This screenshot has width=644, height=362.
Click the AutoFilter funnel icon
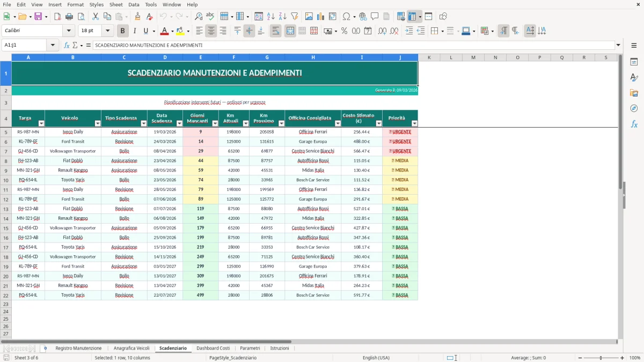tap(294, 17)
